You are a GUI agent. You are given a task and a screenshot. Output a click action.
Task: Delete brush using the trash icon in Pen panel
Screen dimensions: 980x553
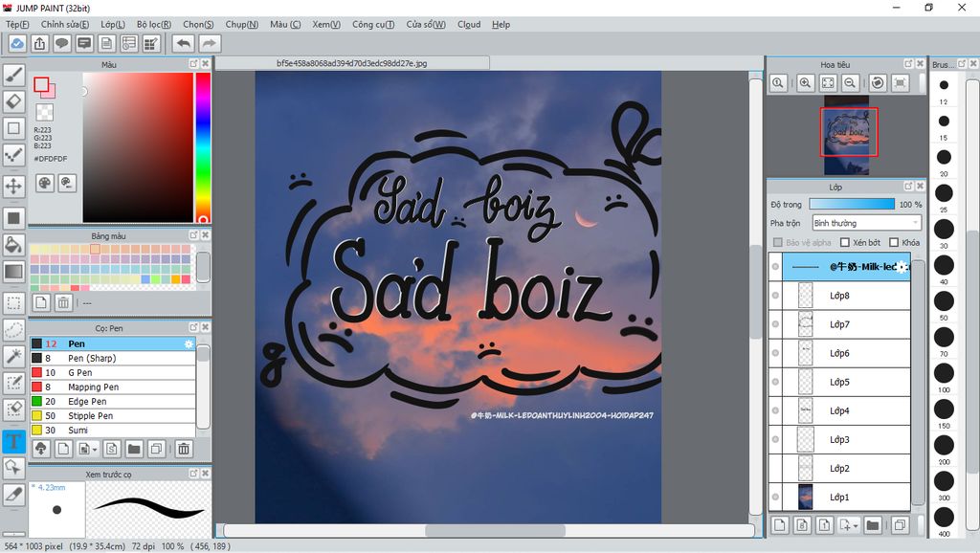click(184, 449)
